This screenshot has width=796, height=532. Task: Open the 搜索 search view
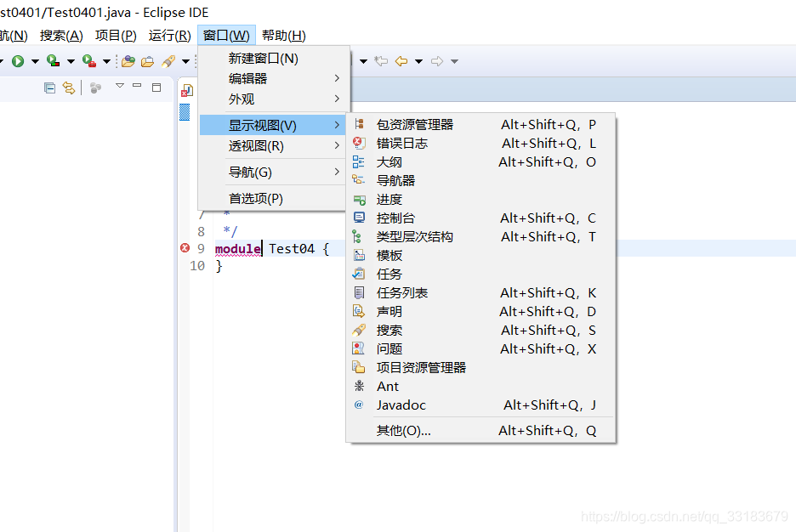480,330
